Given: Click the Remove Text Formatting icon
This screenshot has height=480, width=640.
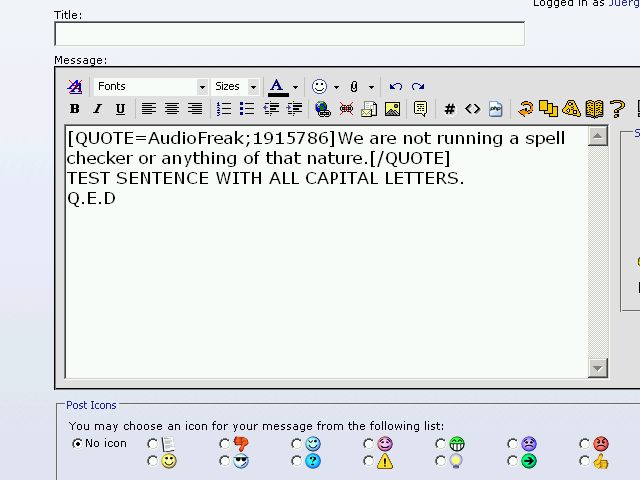Looking at the screenshot, I should coord(75,87).
